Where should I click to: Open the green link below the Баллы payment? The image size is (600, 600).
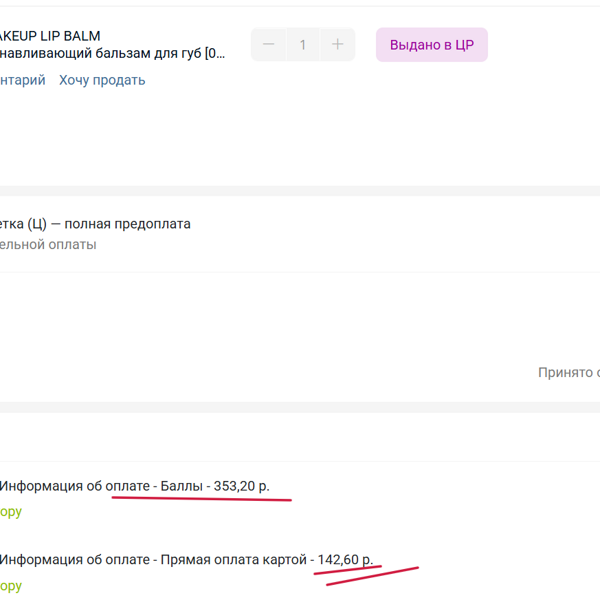(11, 512)
